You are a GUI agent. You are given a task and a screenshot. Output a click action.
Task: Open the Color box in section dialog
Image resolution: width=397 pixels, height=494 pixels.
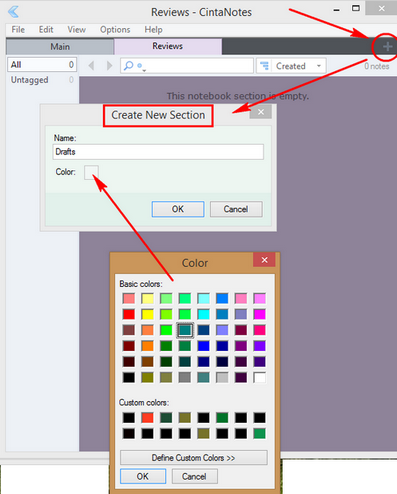tap(91, 172)
